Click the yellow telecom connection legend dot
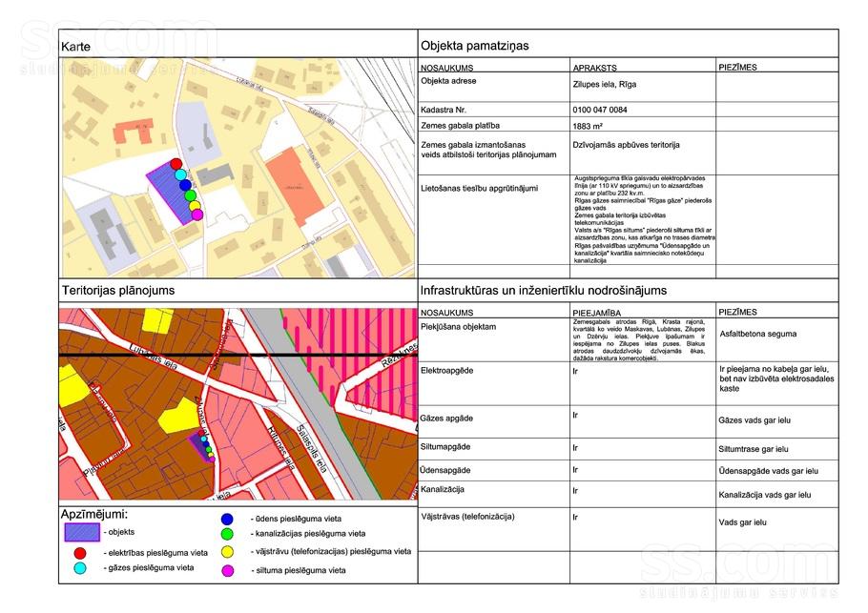Screen dimensions: 868x613 (x=227, y=552)
